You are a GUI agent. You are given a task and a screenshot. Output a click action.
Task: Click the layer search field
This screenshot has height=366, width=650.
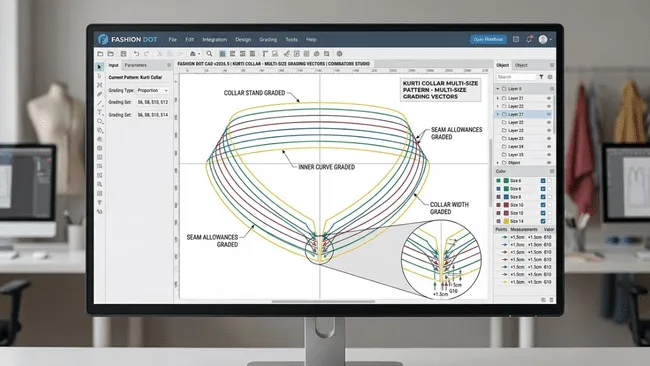[516, 77]
